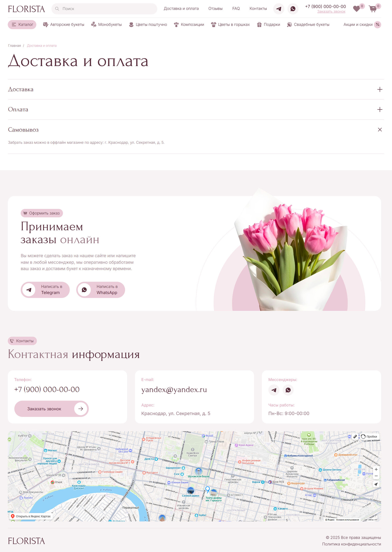Open Композиции category
This screenshot has height=552, width=392.
pyautogui.click(x=189, y=25)
